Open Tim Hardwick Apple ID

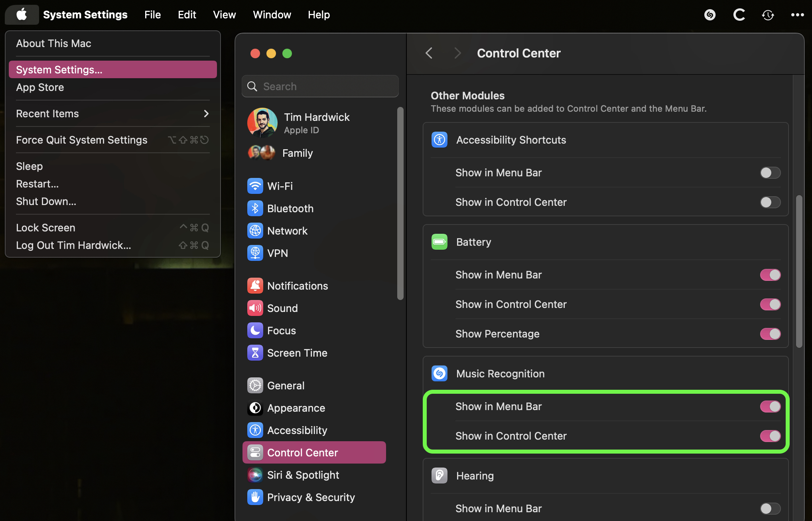point(314,123)
